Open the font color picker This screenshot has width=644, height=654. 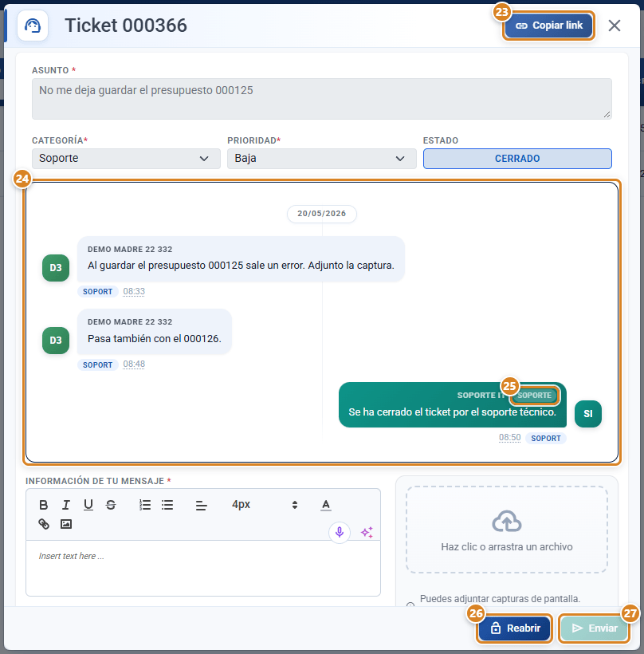[x=326, y=505]
